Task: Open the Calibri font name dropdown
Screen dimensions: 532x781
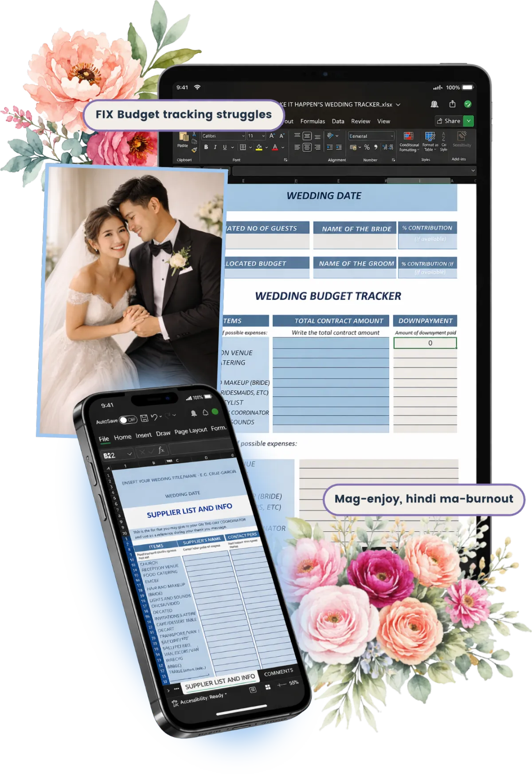Action: (243, 136)
